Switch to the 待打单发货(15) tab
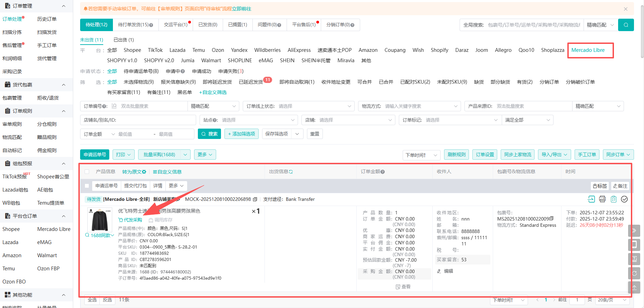Screen dimensions: 644x308 coord(135,25)
